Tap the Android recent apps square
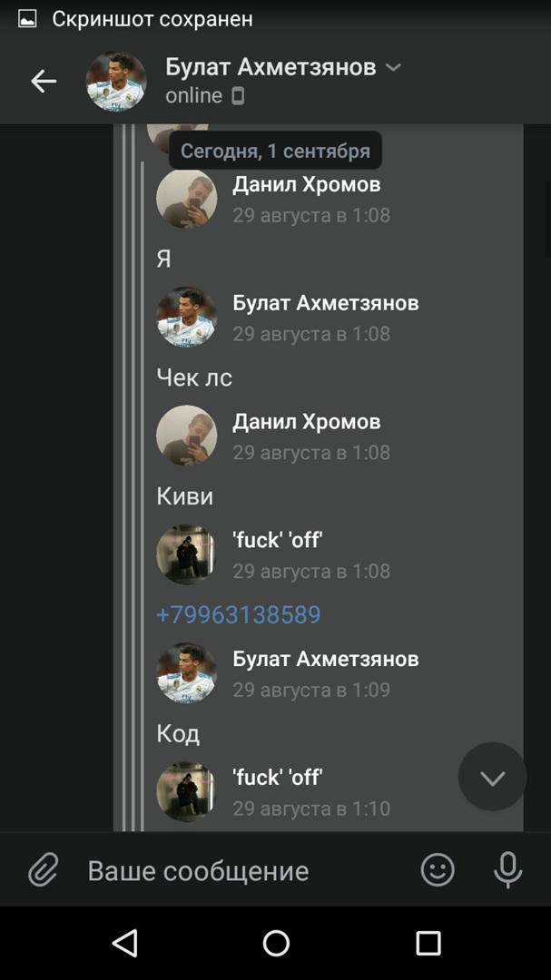The width and height of the screenshot is (551, 980). coord(428,943)
